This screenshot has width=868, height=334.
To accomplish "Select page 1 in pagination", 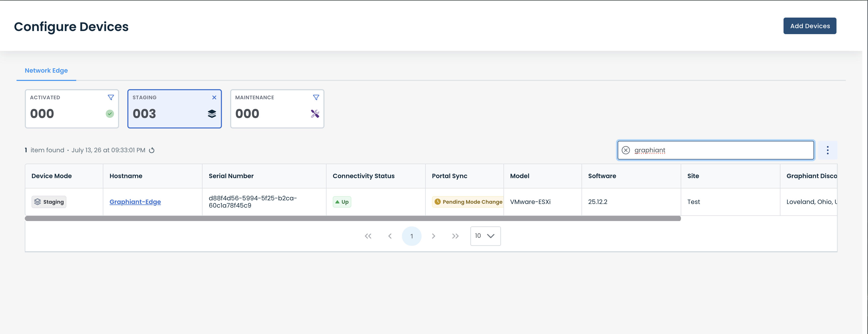I will (412, 236).
